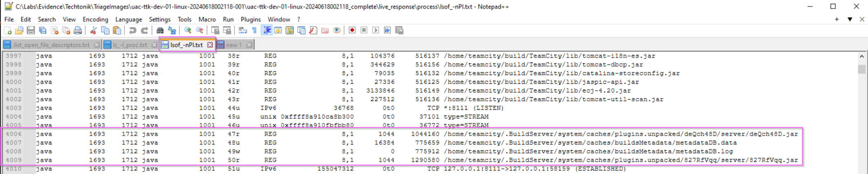
Task: Click the Zoom In magnifier icon
Action: pyautogui.click(x=188, y=31)
